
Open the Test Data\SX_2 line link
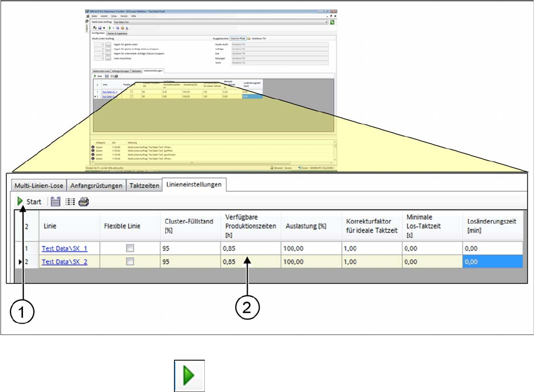[x=64, y=261]
